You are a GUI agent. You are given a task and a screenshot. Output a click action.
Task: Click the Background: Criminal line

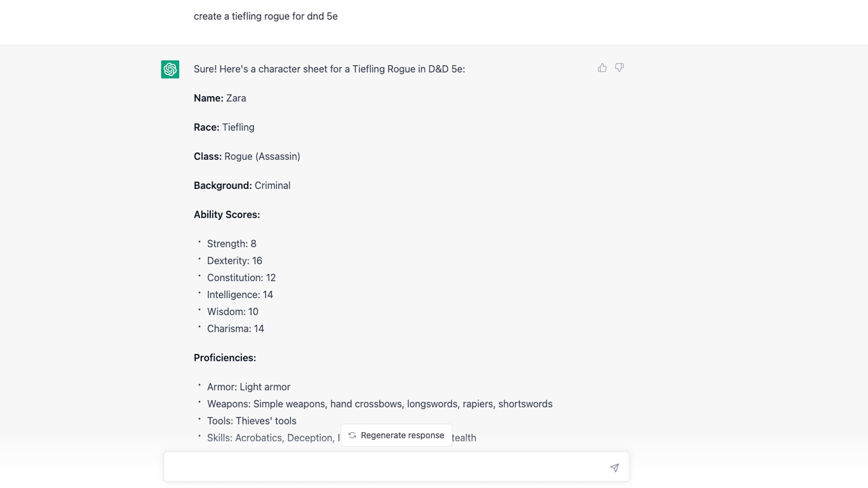tap(242, 186)
